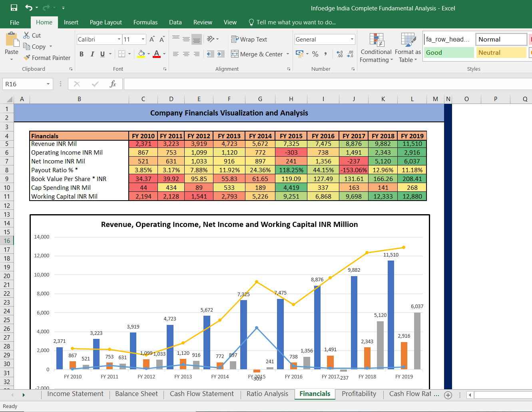Click Decrease Indent icon
The height and width of the screenshot is (412, 532).
(211, 54)
